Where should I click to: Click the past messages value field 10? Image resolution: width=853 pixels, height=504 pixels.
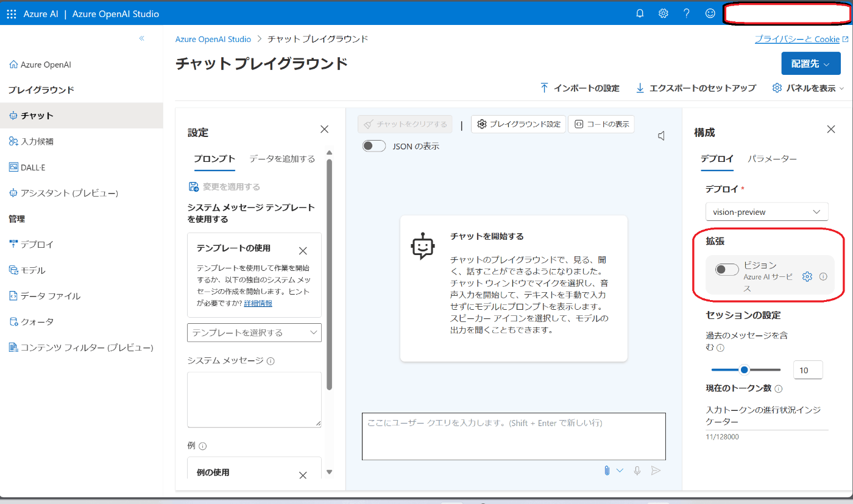(x=808, y=370)
